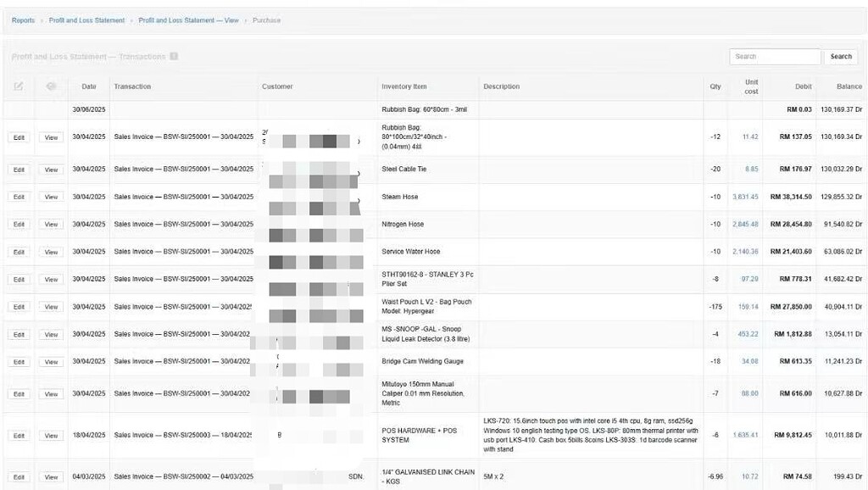Edit the galvanised link chain row dated 04/03/2025
This screenshot has width=868, height=490.
(x=19, y=476)
